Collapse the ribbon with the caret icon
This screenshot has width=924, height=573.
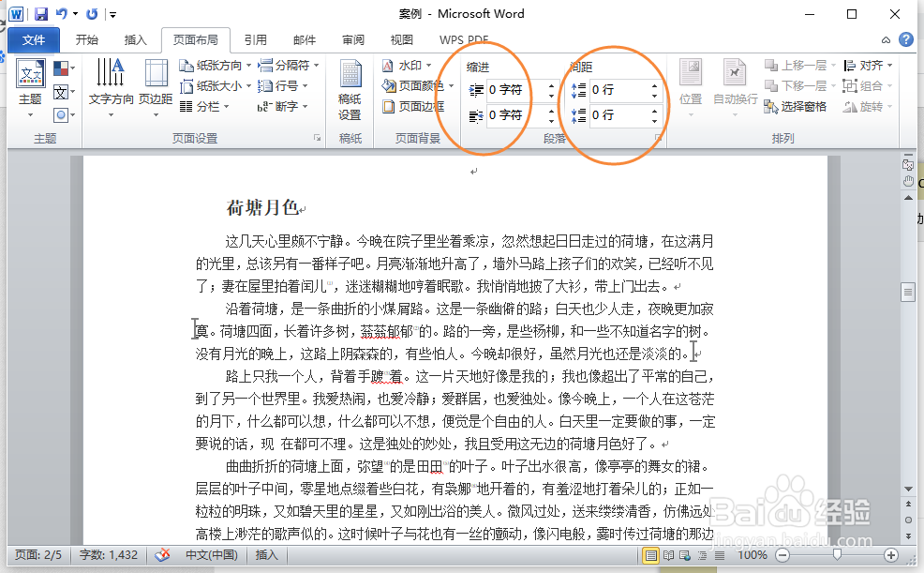(x=886, y=40)
